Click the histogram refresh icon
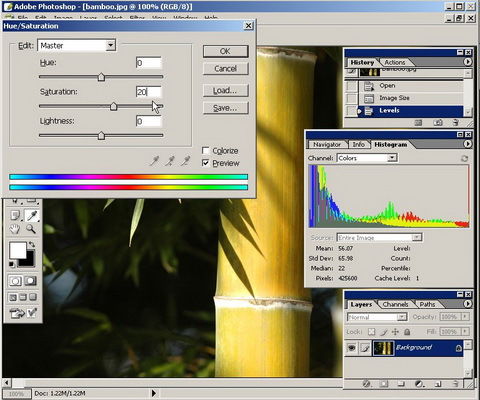Image resolution: width=480 pixels, height=400 pixels. [464, 158]
